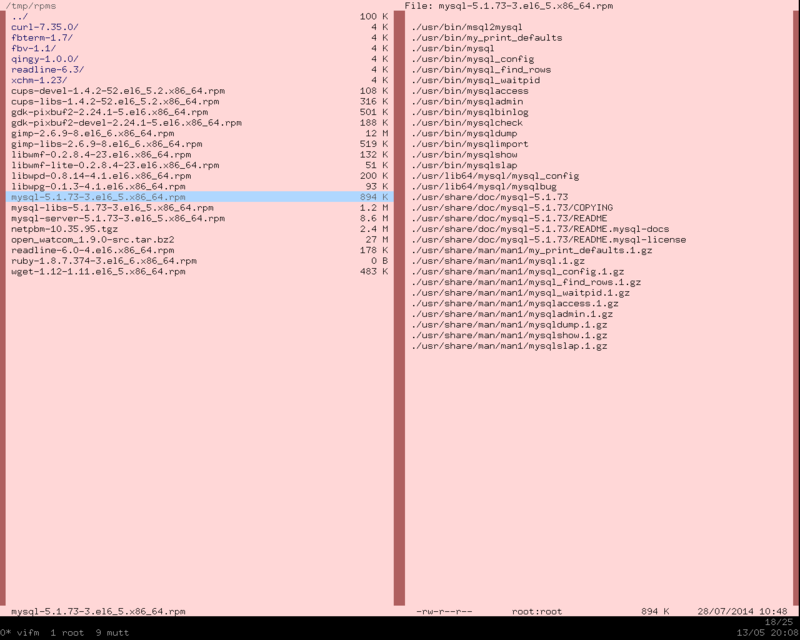Click the 894 K size of mysql-5.1.73 row

point(373,197)
